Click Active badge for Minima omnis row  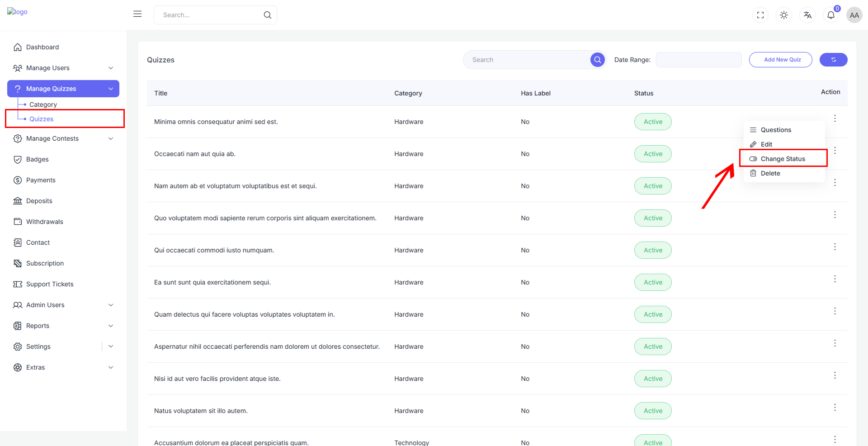coord(653,122)
